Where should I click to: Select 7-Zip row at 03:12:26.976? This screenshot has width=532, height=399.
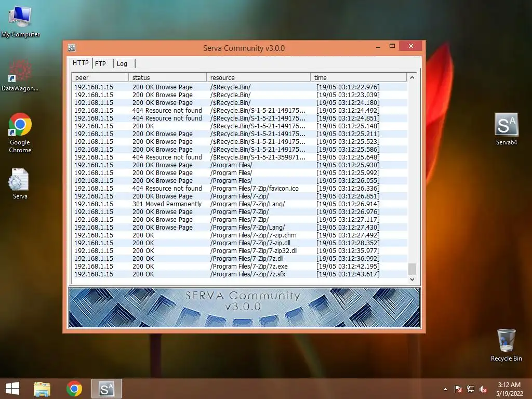pyautogui.click(x=240, y=212)
